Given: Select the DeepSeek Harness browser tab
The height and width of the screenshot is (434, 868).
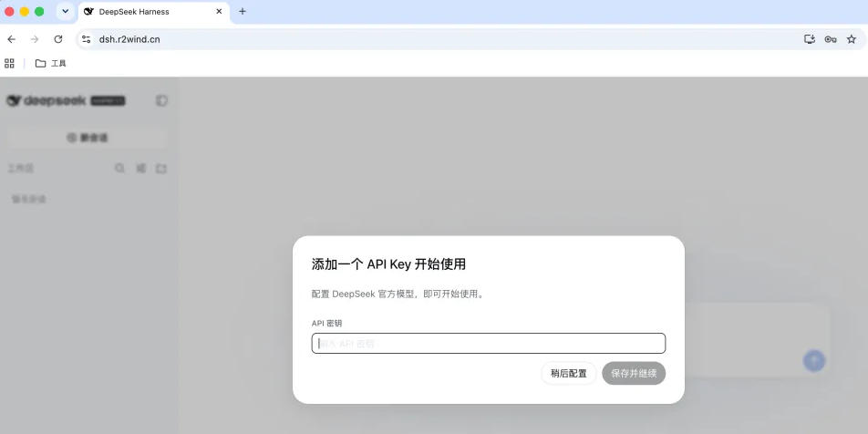Looking at the screenshot, I should tap(153, 12).
